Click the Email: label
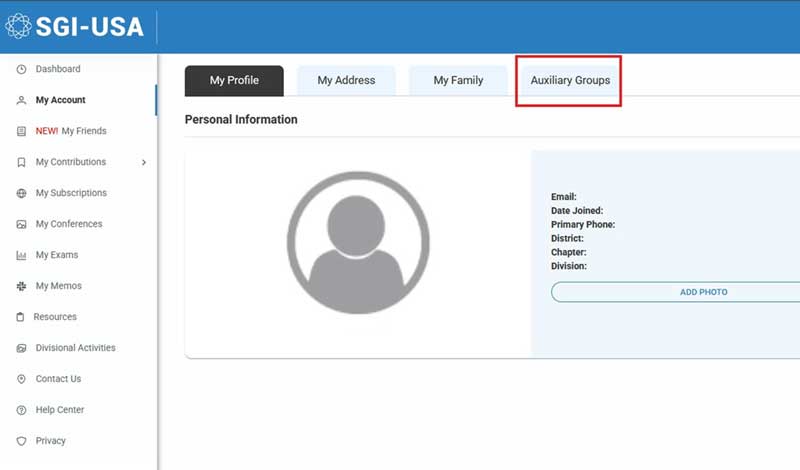 pos(564,197)
